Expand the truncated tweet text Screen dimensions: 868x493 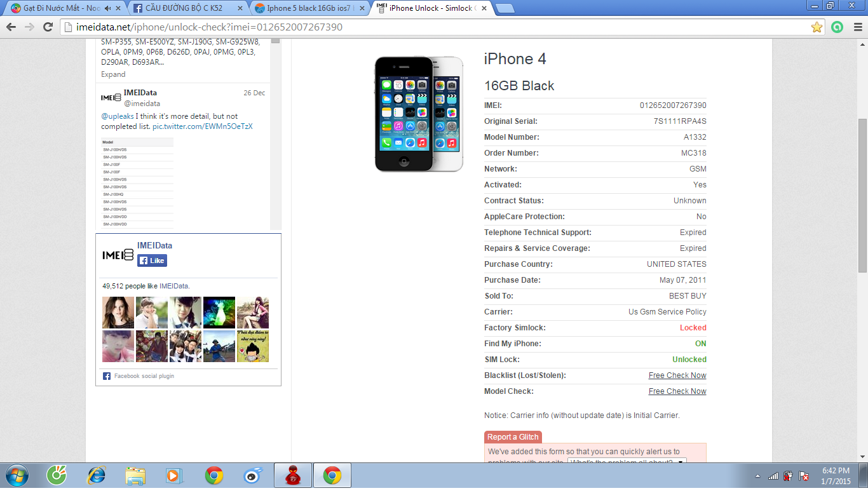click(113, 74)
